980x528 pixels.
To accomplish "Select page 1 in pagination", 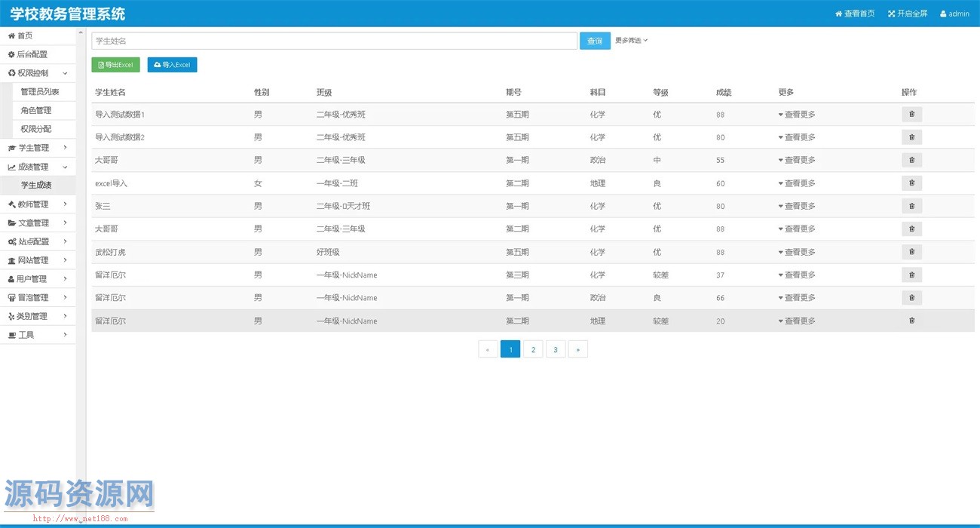I will point(510,349).
